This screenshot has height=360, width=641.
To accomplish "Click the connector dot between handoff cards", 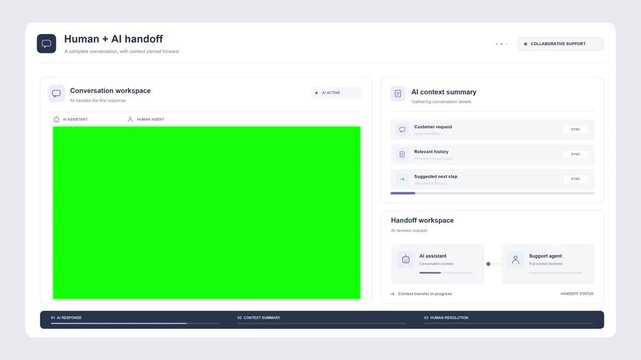I will click(488, 264).
